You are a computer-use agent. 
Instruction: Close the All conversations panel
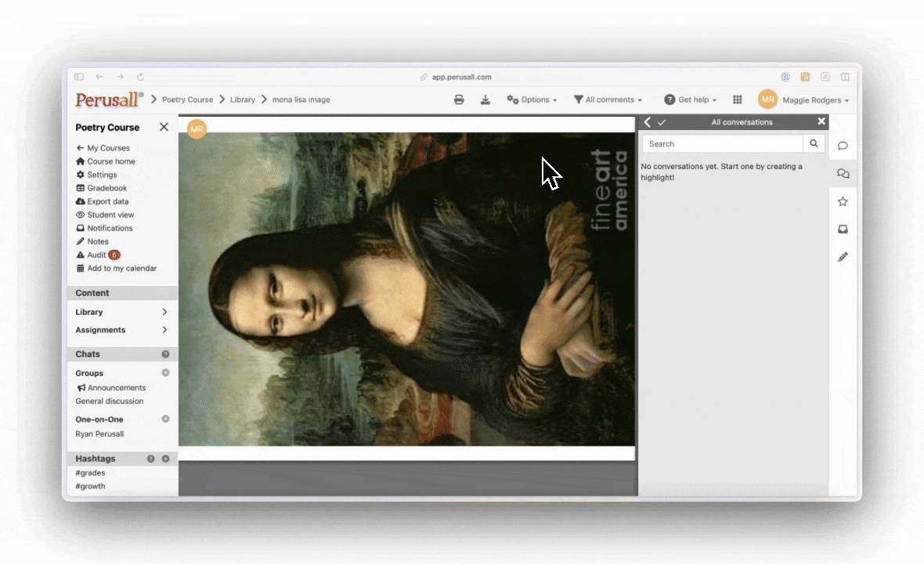coord(821,121)
